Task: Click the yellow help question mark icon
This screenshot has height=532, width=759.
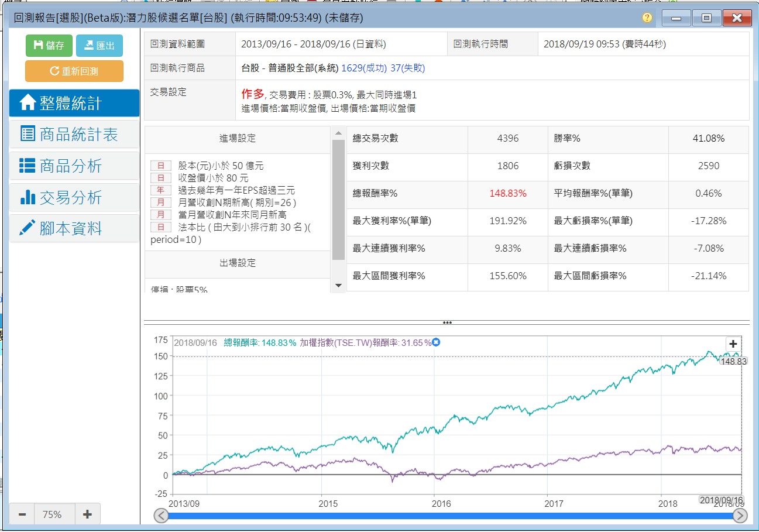Action: coord(647,18)
